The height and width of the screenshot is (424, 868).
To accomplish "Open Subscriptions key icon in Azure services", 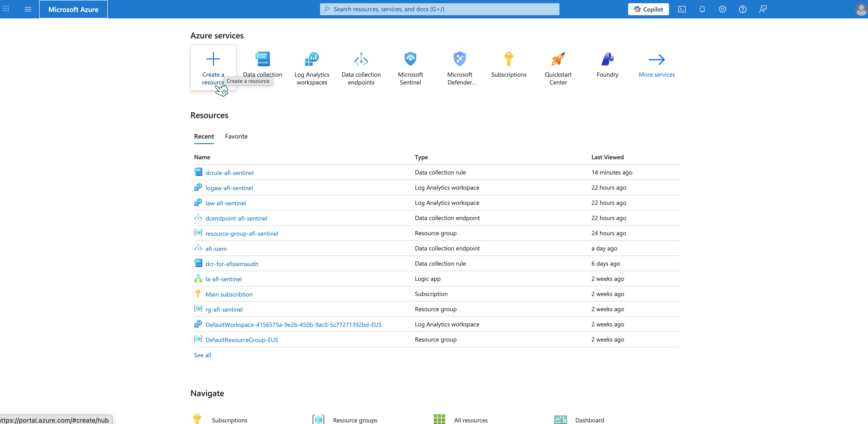I will [x=509, y=59].
